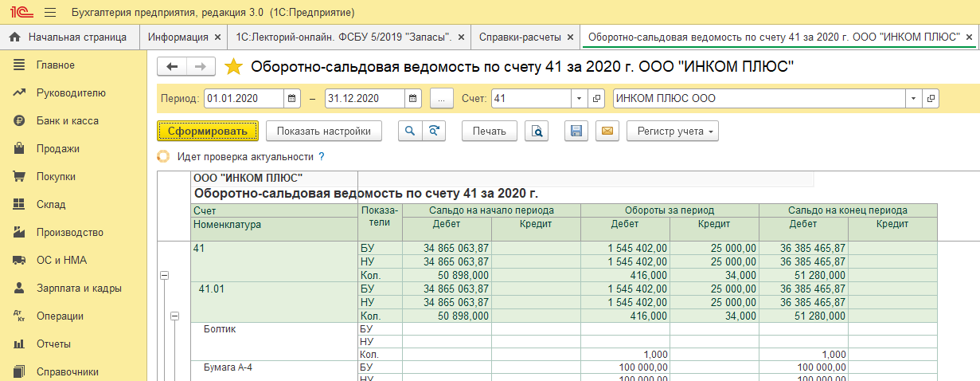Click the Производство factory icon

point(20,233)
